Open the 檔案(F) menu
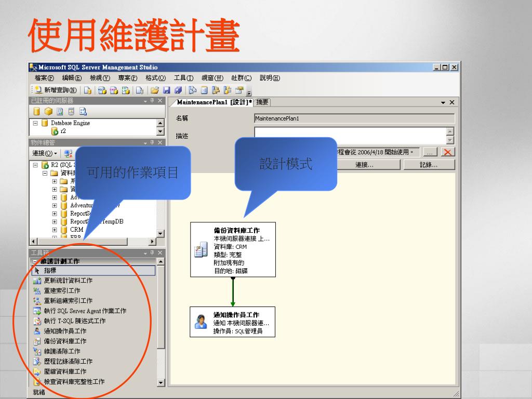This screenshot has height=399, width=532. (45, 78)
